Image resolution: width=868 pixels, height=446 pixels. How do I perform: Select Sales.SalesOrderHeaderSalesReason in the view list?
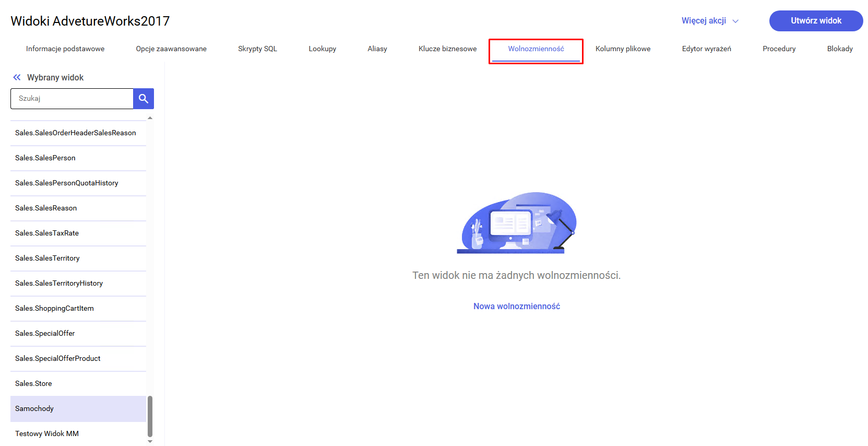(78, 133)
